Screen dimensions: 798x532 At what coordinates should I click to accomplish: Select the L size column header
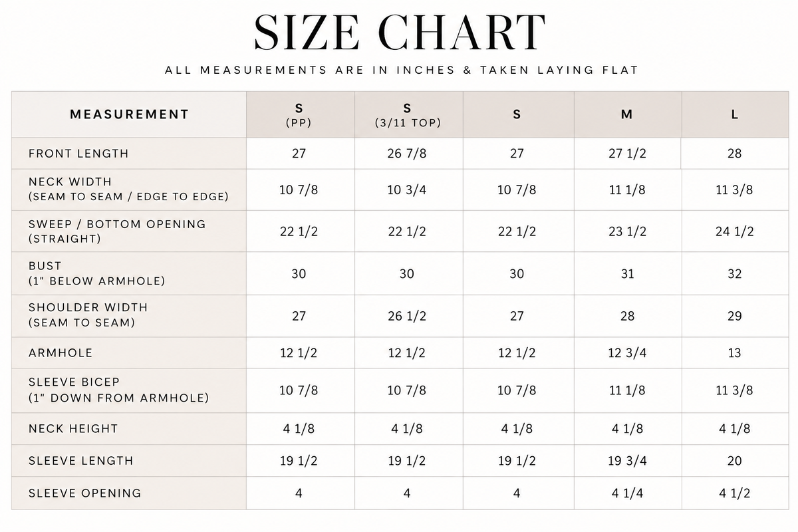point(735,114)
